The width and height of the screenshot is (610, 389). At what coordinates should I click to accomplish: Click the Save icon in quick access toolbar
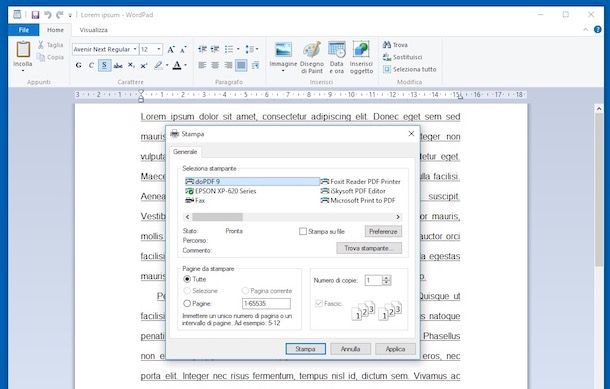click(x=35, y=15)
